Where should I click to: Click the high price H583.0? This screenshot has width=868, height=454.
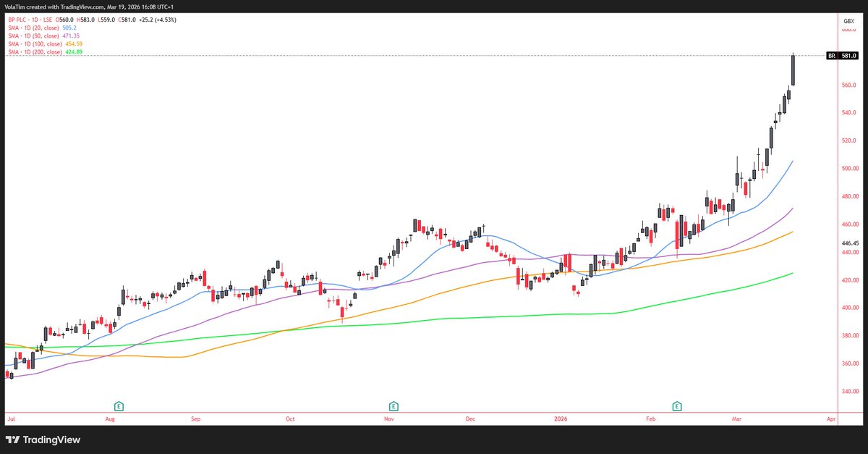pyautogui.click(x=86, y=21)
